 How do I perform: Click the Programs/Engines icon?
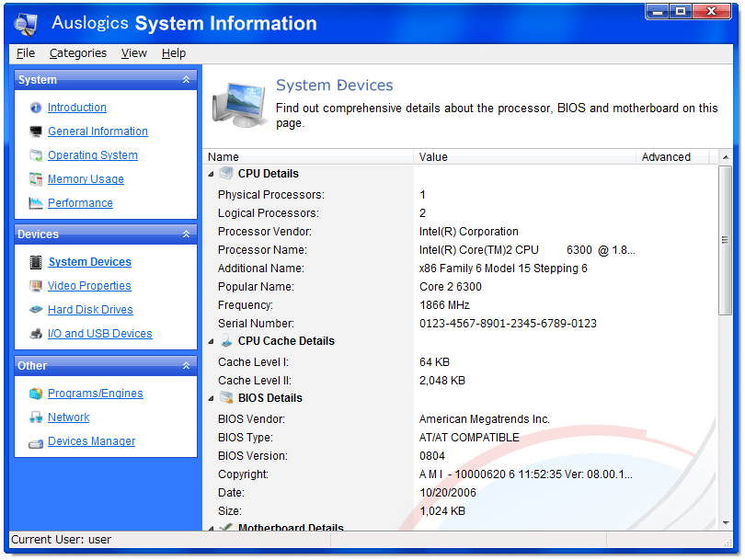click(36, 394)
